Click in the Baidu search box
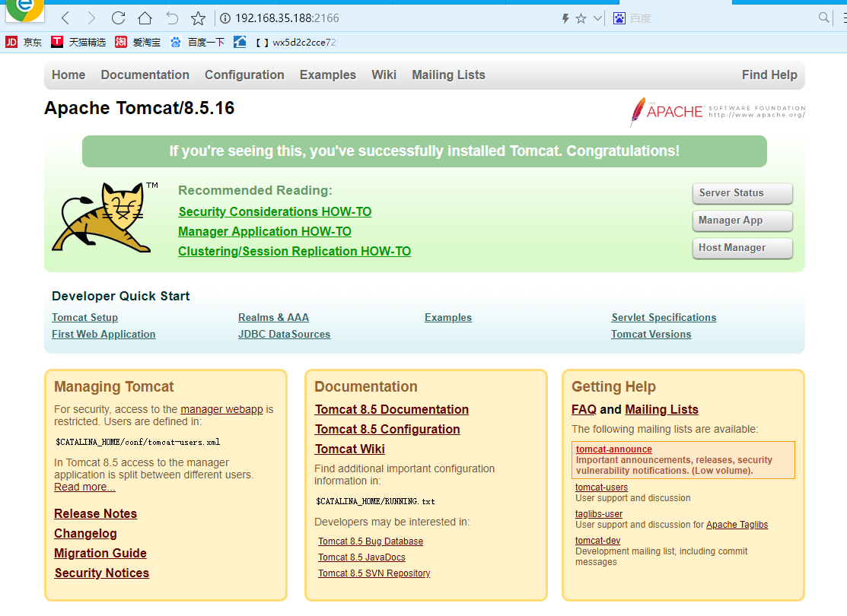This screenshot has height=616, width=847. tap(721, 18)
